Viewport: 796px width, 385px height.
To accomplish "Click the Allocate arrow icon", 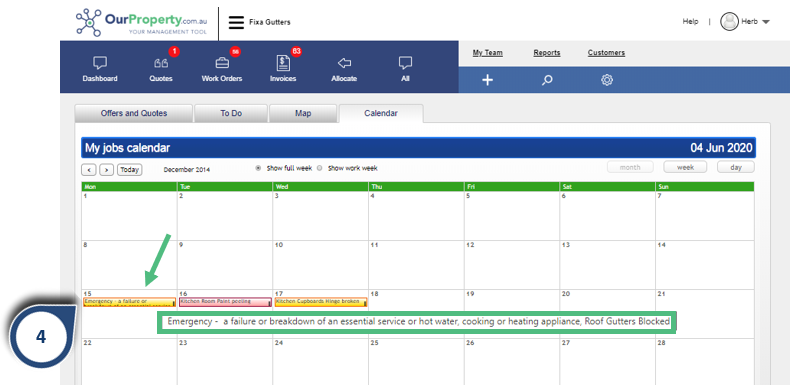I will (x=344, y=63).
